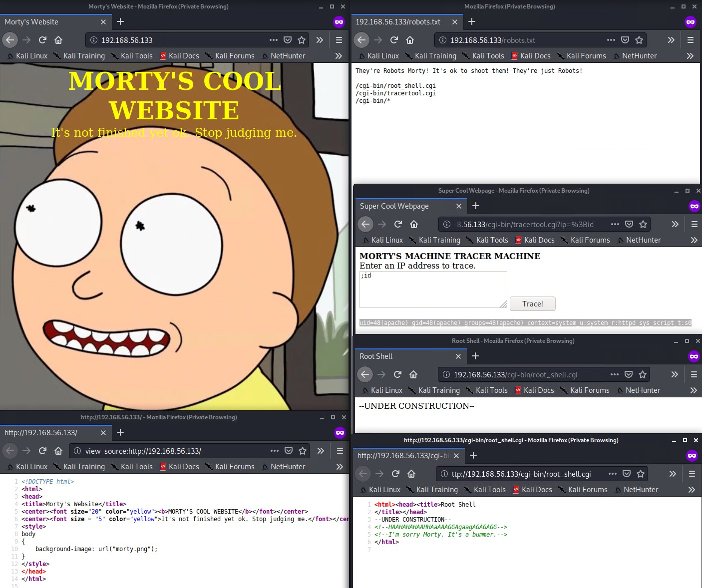
Task: Open new tab in Morty's Website window
Action: pyautogui.click(x=120, y=21)
